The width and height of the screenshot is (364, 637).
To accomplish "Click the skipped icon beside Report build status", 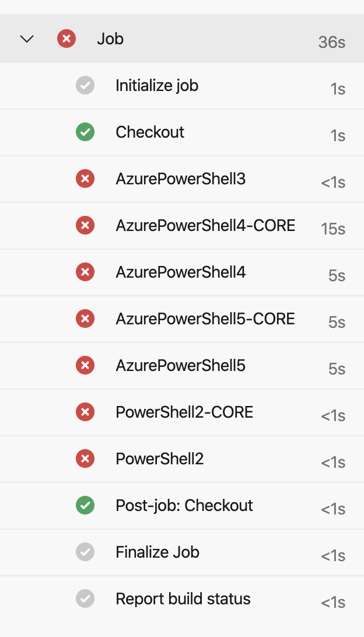I will click(x=85, y=598).
